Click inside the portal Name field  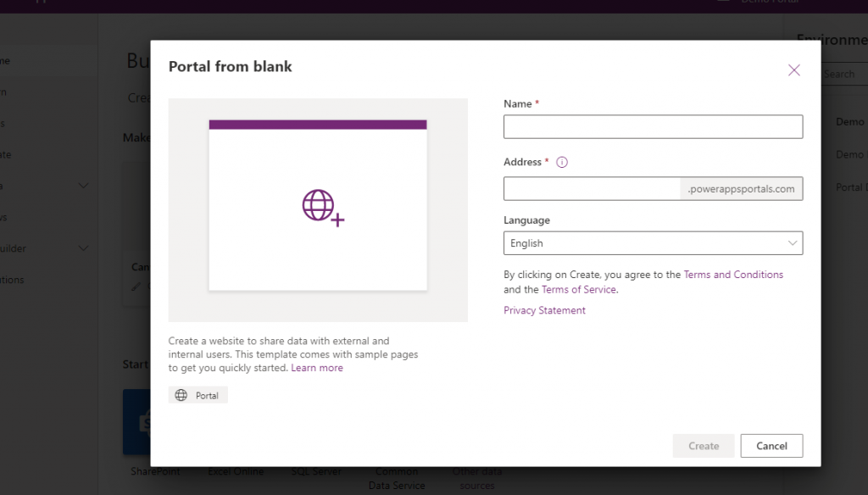653,127
